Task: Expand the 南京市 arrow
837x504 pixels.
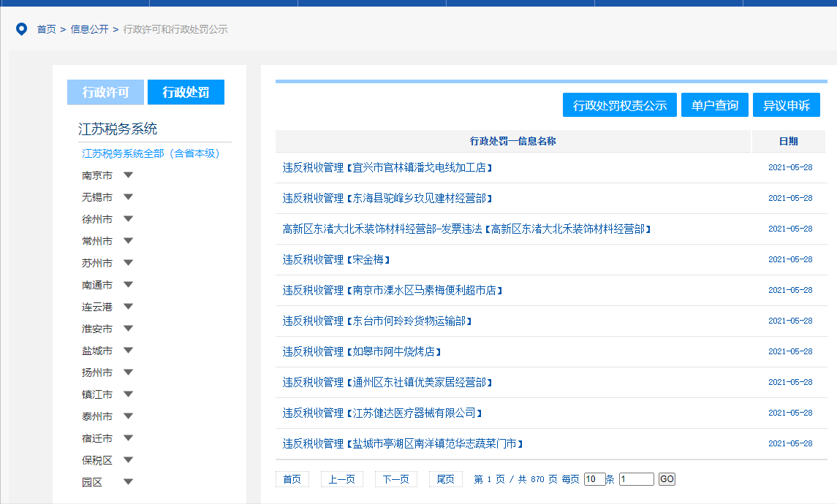Action: coord(128,175)
